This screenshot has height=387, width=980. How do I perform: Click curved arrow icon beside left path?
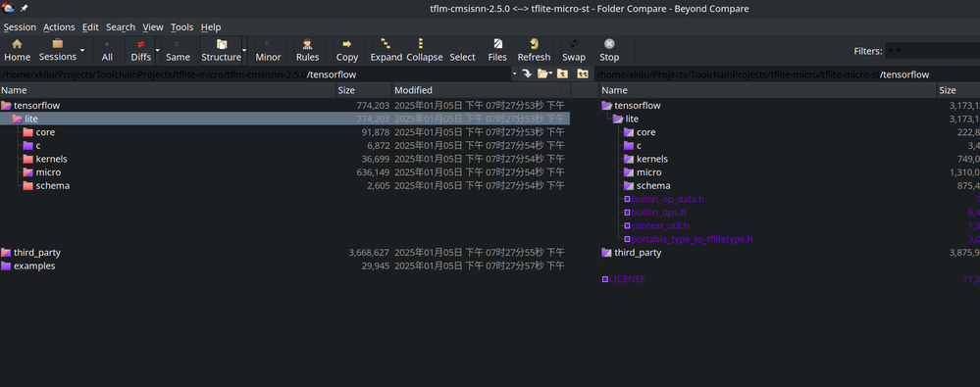(x=528, y=73)
